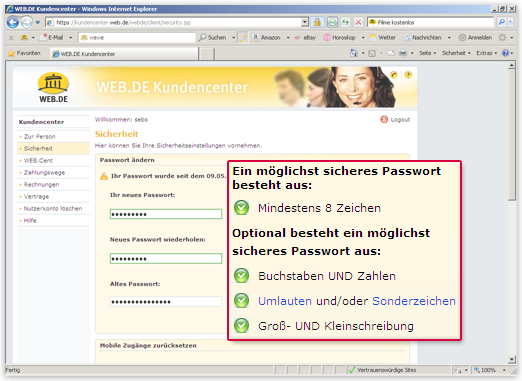Viewport: 522px width, 381px height.
Task: Open WEB.Cent in the sidebar
Action: (38, 160)
